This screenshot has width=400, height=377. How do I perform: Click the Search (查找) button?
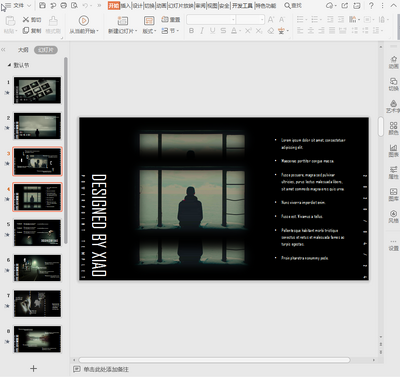pyautogui.click(x=293, y=5)
